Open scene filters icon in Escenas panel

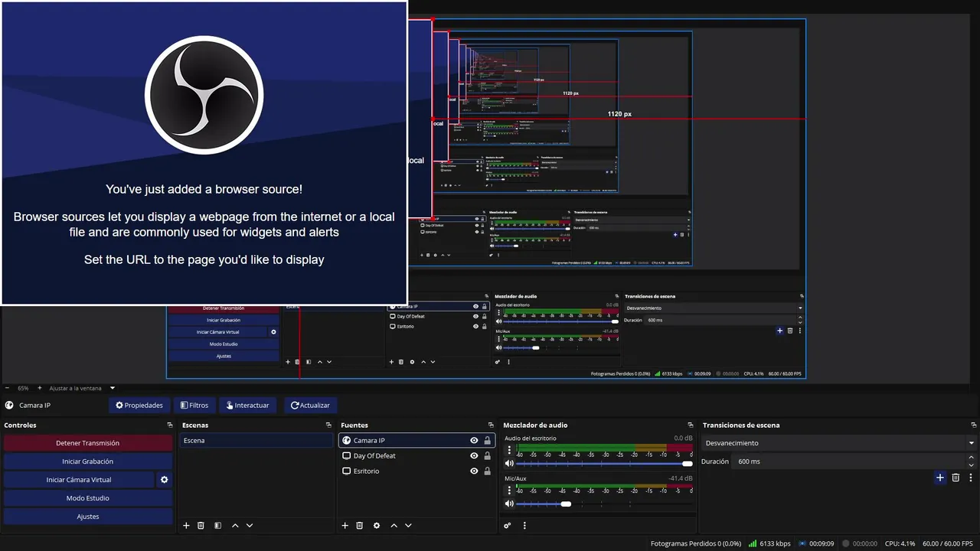pyautogui.click(x=217, y=526)
